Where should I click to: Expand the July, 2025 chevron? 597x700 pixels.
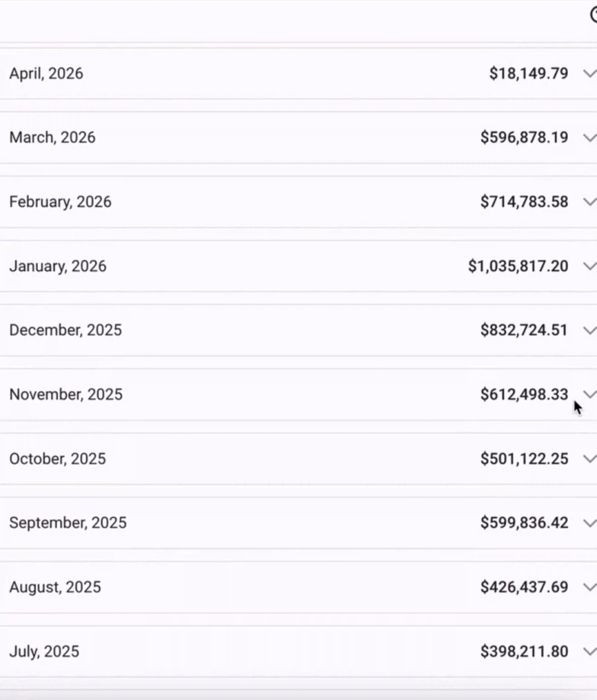[589, 652]
